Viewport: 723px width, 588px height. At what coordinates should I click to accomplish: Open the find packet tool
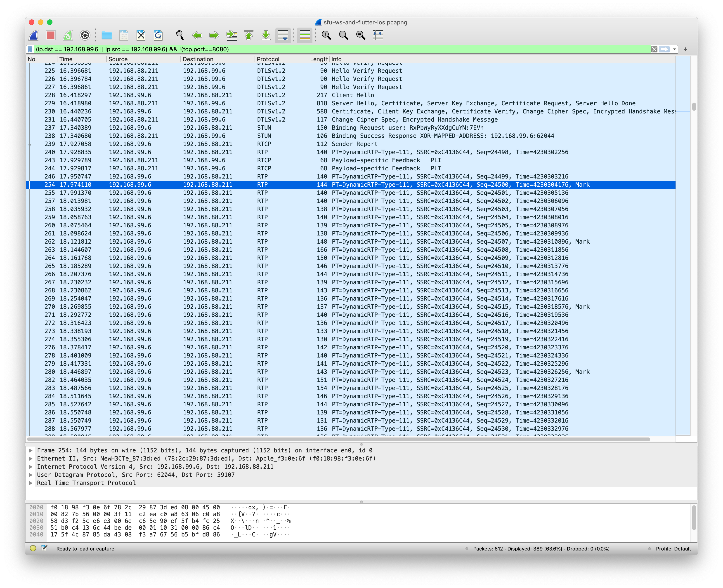tap(180, 35)
